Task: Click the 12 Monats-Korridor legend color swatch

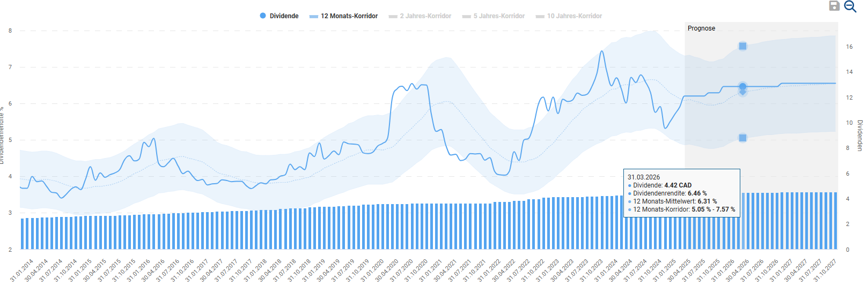Action: 314,17
